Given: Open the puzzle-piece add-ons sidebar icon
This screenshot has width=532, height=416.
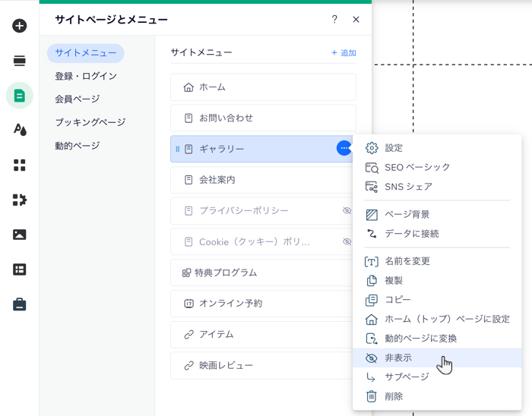Looking at the screenshot, I should 19,200.
